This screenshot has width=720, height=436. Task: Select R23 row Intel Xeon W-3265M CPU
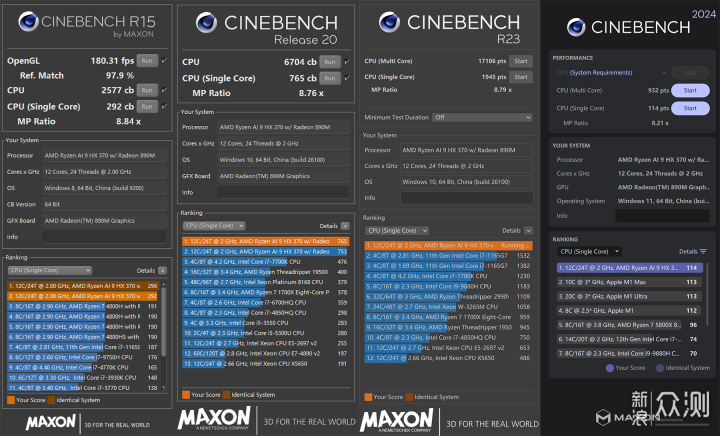449,307
